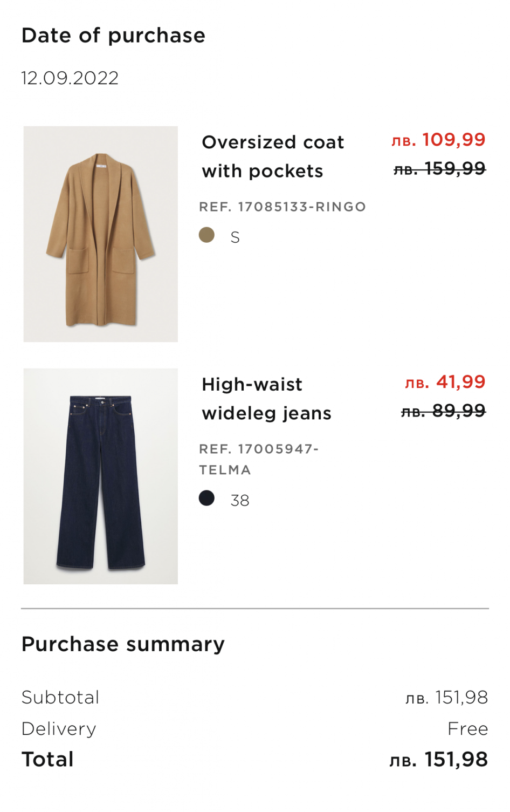Tap the jeans size 38 label
Viewport: 510px width, 812px height.
pyautogui.click(x=240, y=501)
